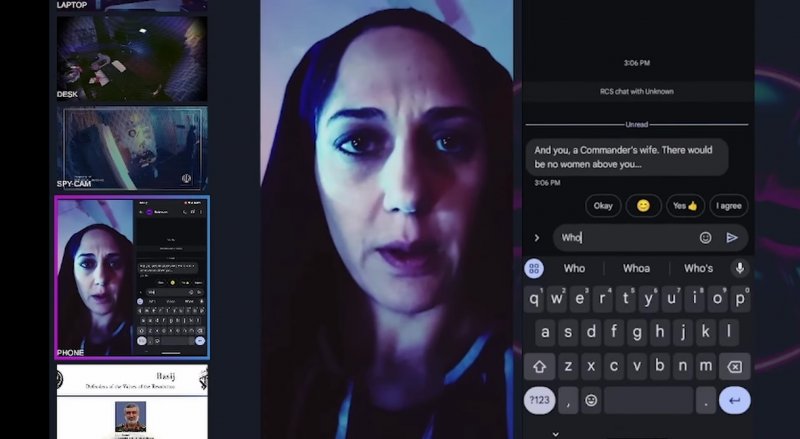The width and height of the screenshot is (800, 439).
Task: Expand attachment options left of text field
Action: point(536,237)
